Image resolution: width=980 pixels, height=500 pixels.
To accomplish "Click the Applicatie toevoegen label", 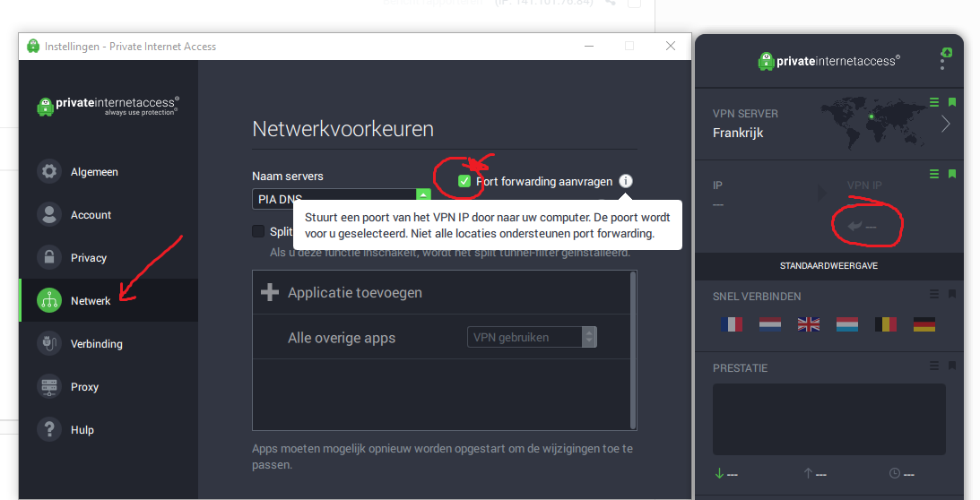I will pos(354,292).
